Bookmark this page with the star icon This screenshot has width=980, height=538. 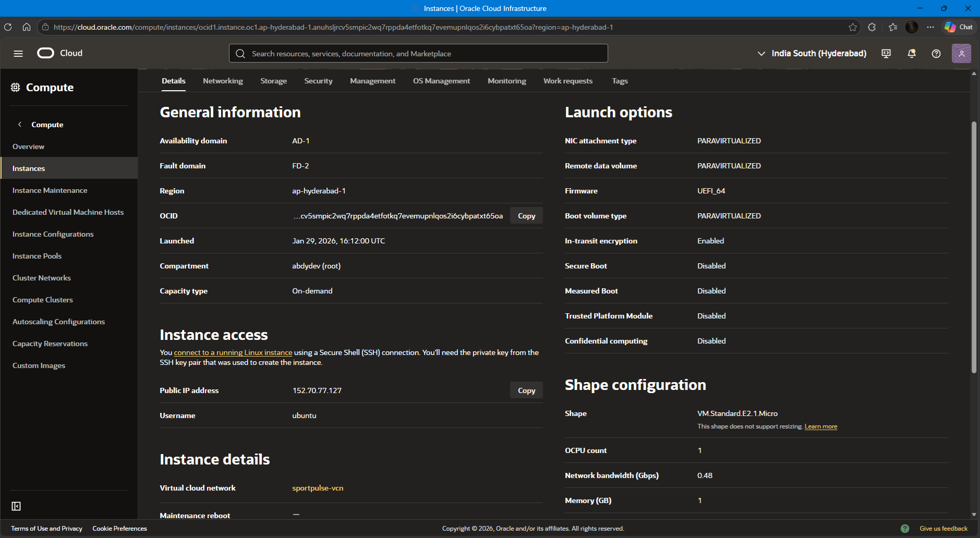point(852,27)
